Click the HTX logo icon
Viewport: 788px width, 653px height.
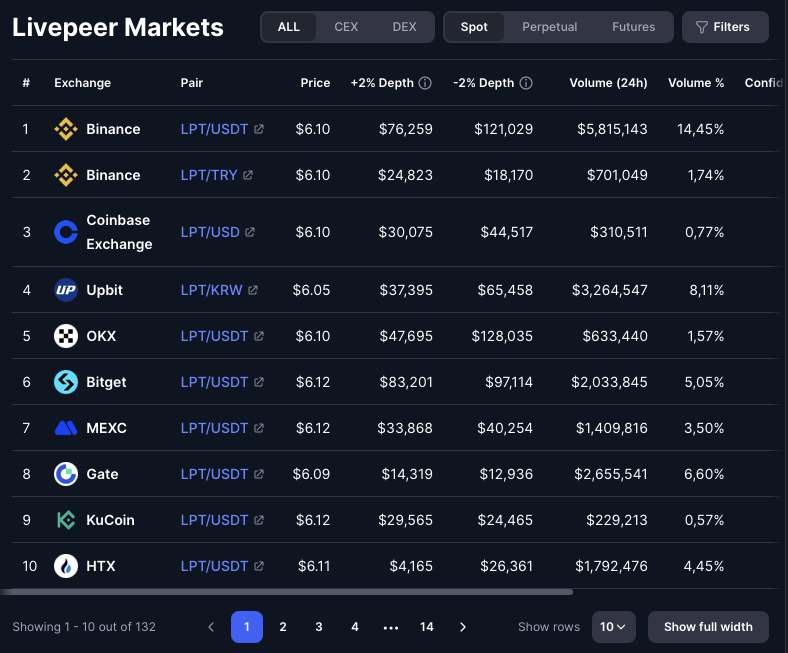coord(66,566)
